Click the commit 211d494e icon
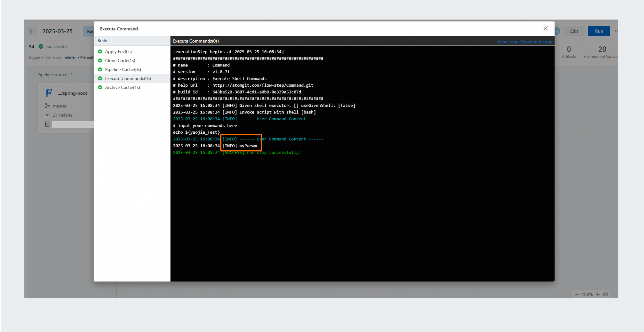The height and width of the screenshot is (332, 644). click(x=47, y=115)
